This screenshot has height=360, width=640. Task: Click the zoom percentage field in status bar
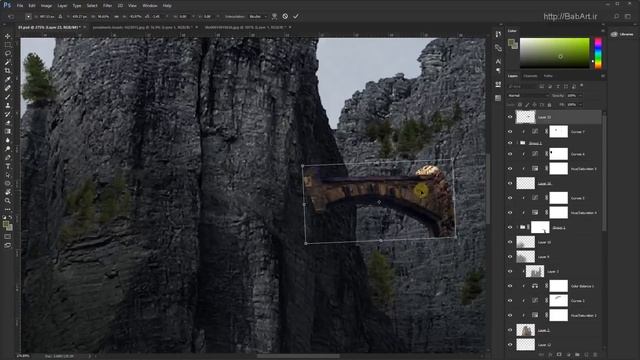coord(22,356)
